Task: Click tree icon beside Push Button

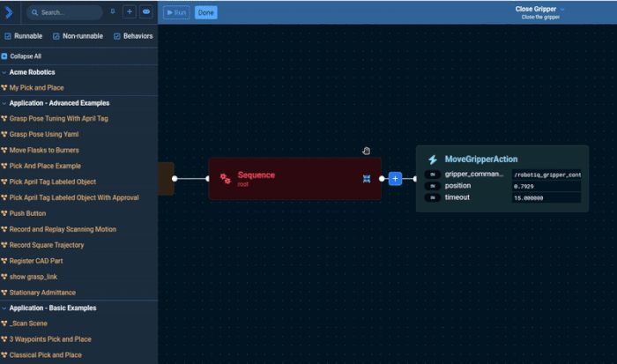Action: point(4,213)
